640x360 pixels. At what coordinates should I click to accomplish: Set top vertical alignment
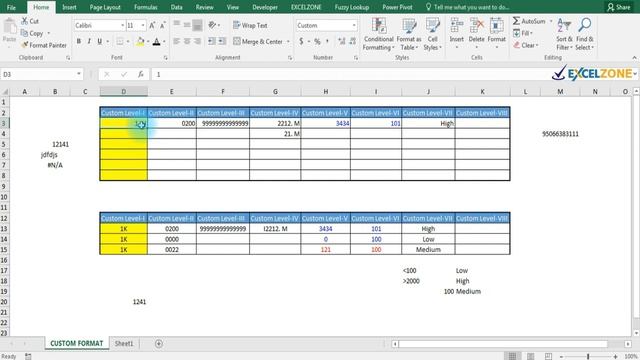coord(177,25)
